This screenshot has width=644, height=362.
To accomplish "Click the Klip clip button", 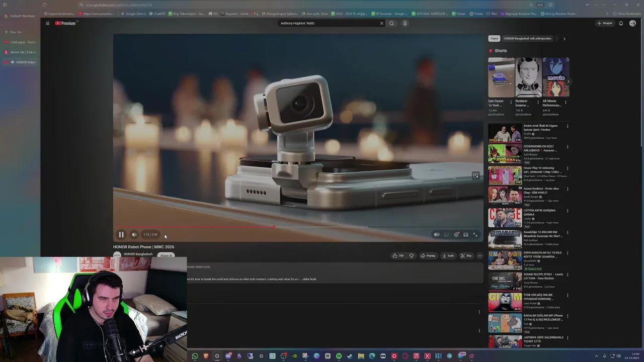I will [466, 256].
